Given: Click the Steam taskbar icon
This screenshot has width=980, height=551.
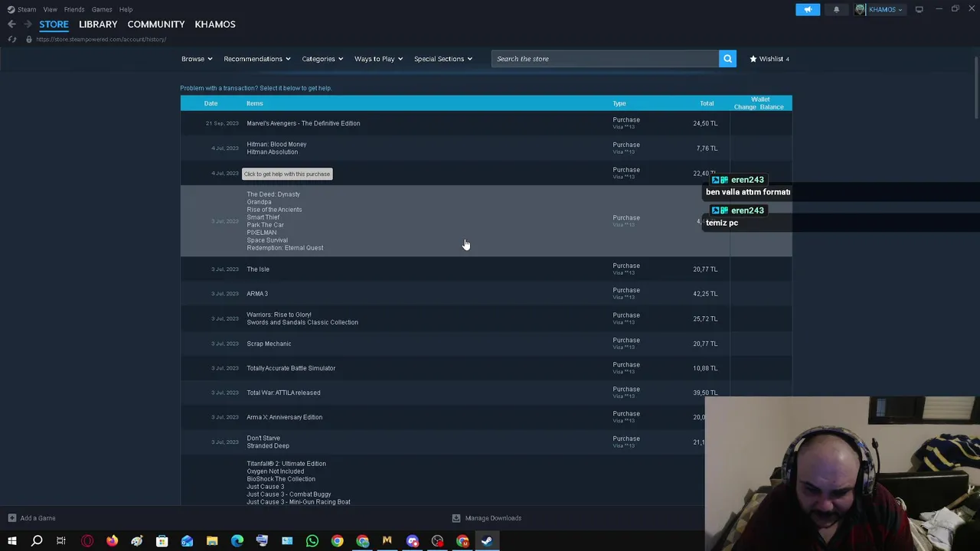Looking at the screenshot, I should click(487, 542).
